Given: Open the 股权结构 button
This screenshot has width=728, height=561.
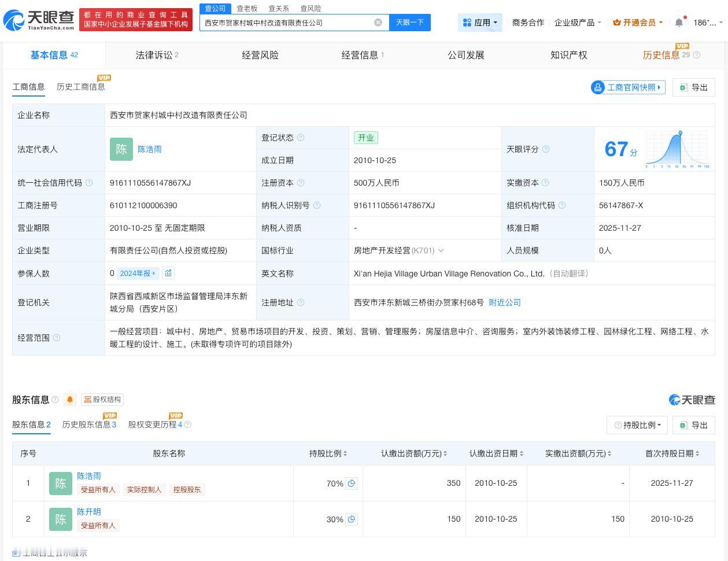Looking at the screenshot, I should coord(102,400).
